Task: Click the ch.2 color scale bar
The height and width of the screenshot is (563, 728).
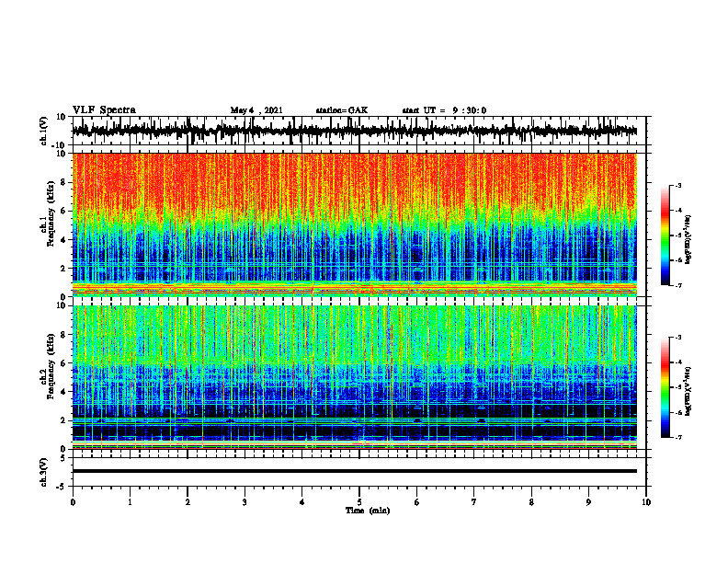Action: (665, 387)
